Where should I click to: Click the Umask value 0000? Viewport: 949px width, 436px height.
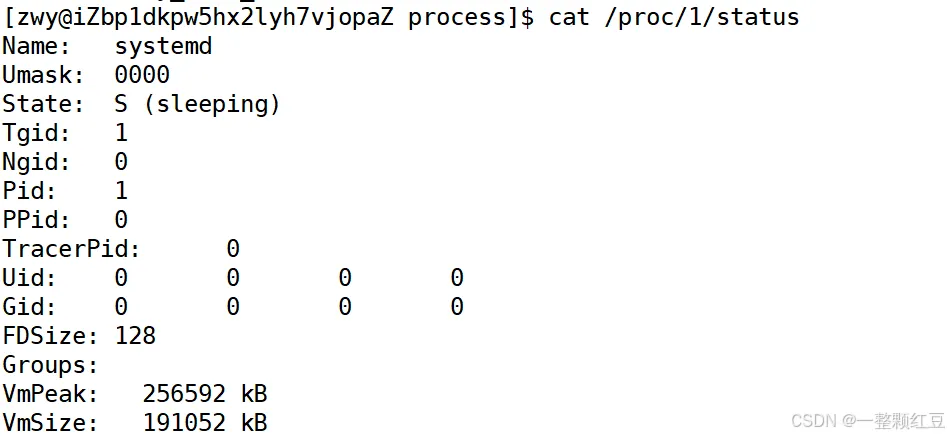[142, 75]
